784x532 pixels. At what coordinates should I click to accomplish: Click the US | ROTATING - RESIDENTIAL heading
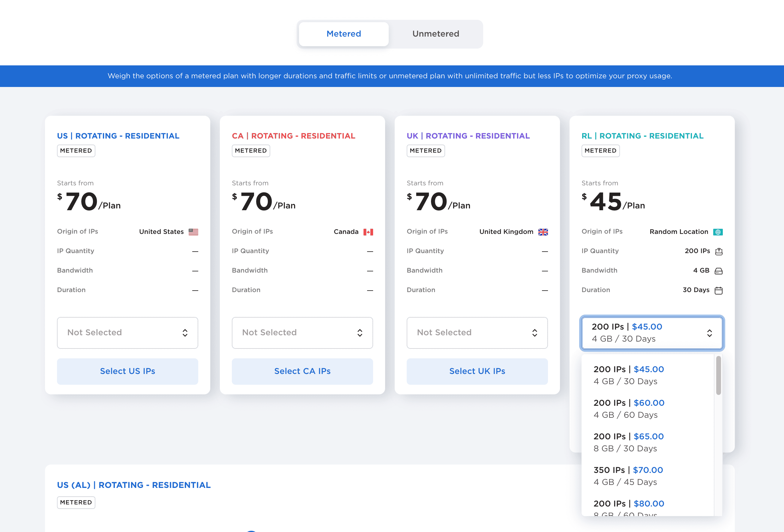point(118,136)
